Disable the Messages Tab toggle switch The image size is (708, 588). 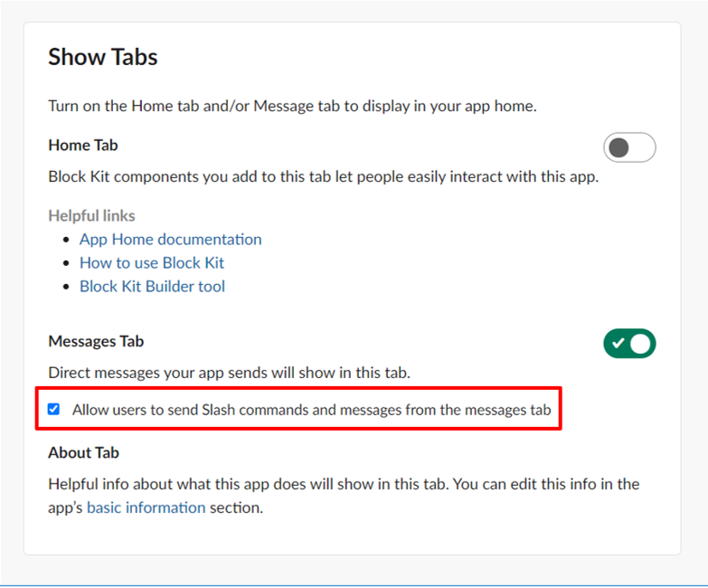pos(629,344)
